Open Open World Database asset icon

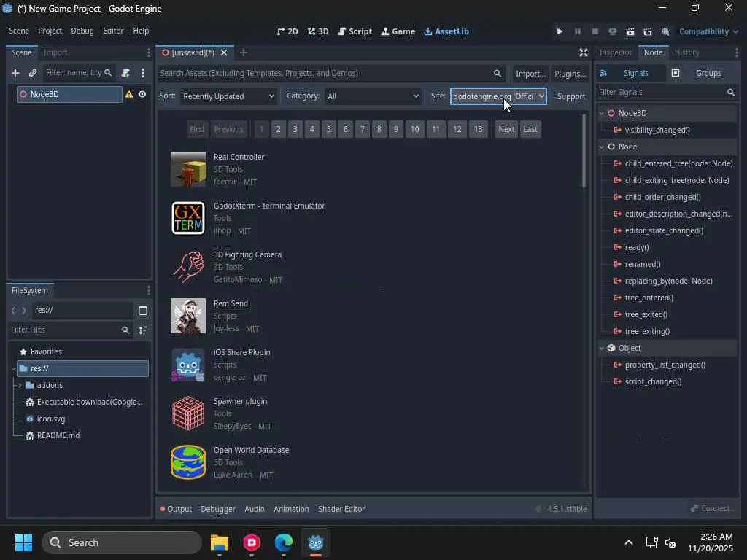188,462
